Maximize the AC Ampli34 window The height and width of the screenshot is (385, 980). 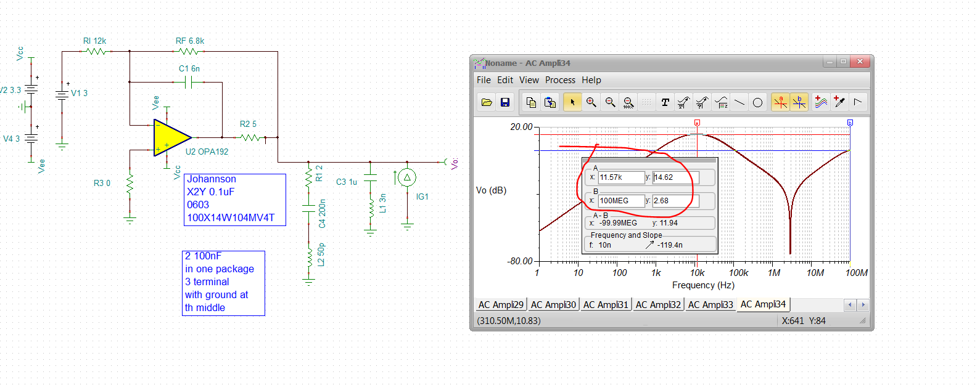(843, 62)
